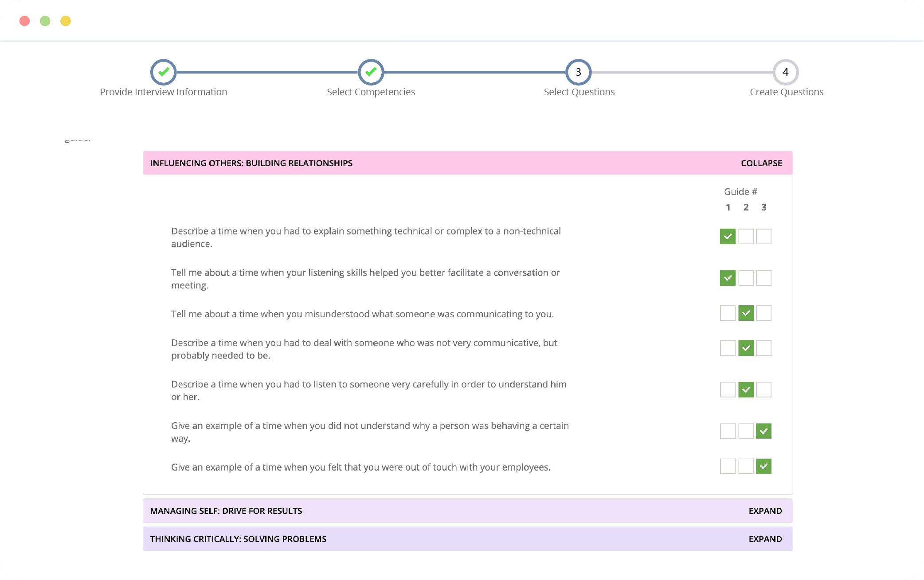
Task: Check Guide 2 for listening skills question
Action: (x=746, y=278)
